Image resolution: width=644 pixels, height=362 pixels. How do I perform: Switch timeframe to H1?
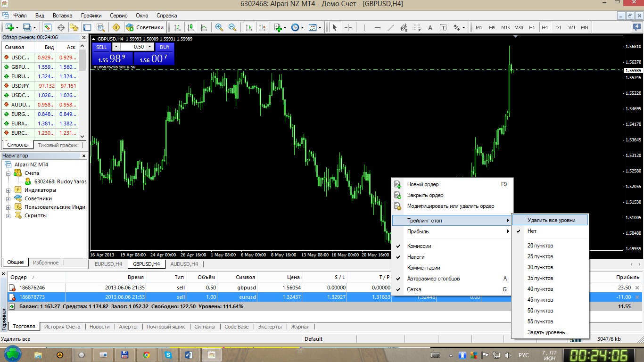point(532,27)
